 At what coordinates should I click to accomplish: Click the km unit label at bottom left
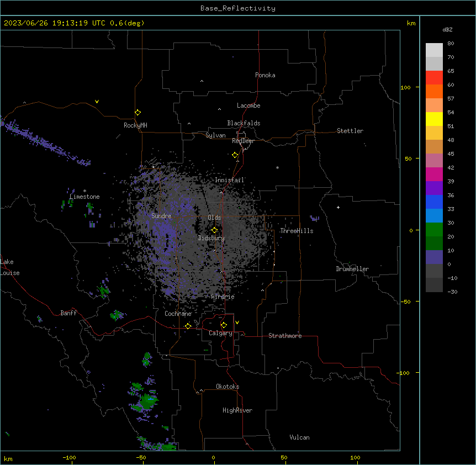pos(8,459)
